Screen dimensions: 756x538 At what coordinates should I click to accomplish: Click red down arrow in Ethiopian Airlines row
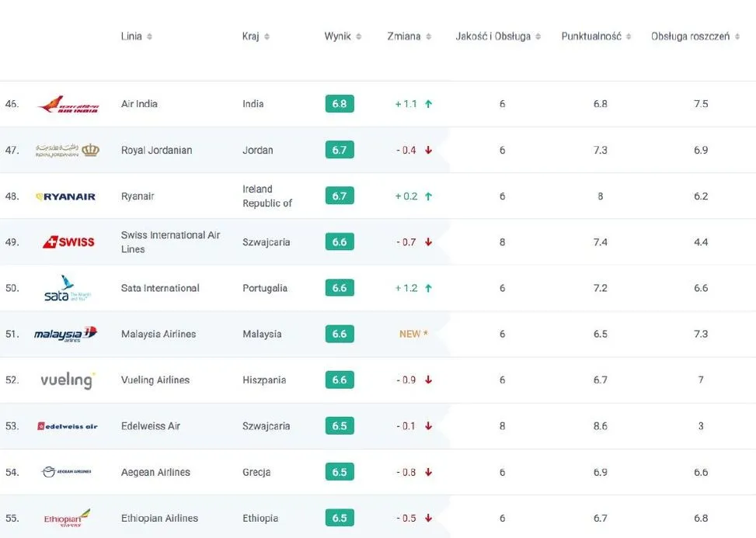[x=428, y=519]
